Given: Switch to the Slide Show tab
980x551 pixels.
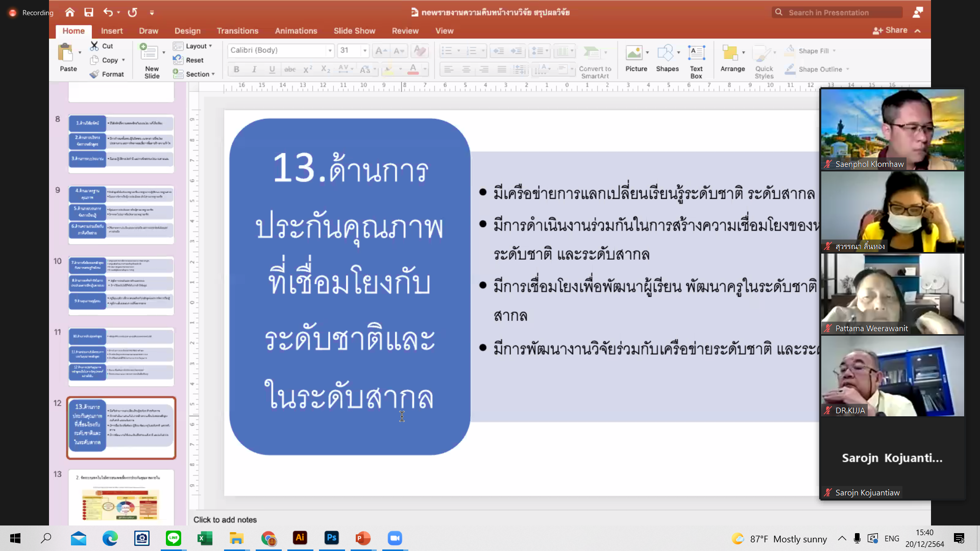Looking at the screenshot, I should click(354, 31).
